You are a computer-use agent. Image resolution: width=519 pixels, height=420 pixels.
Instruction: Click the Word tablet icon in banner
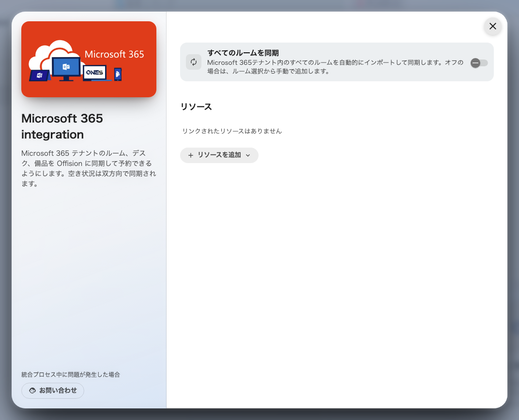click(39, 75)
